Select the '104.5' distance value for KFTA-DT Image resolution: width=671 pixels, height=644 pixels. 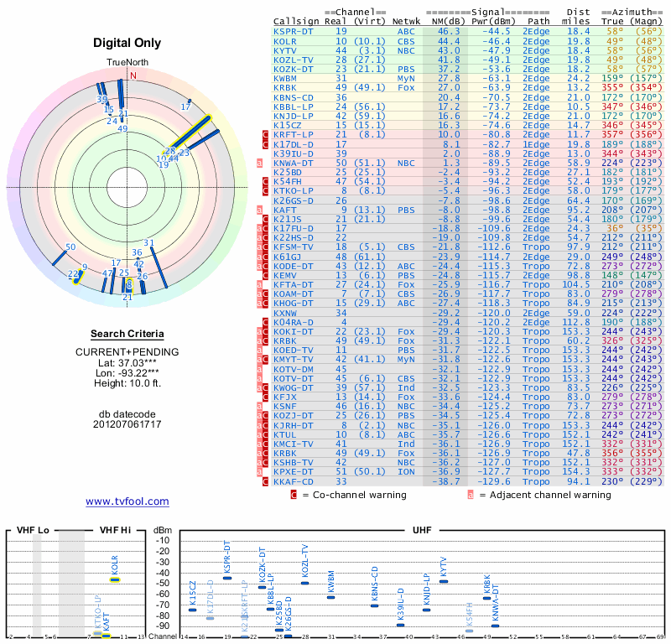[575, 284]
